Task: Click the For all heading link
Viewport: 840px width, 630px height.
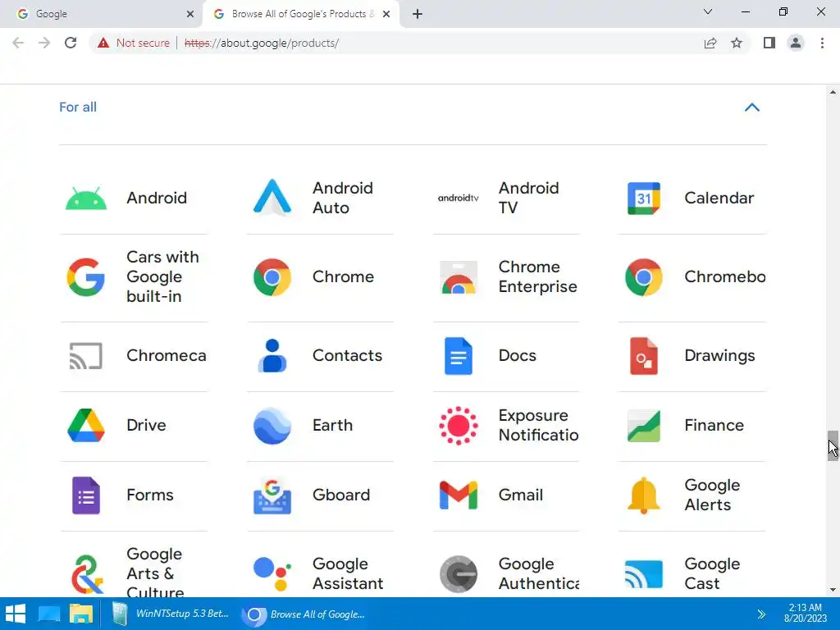Action: pyautogui.click(x=78, y=107)
